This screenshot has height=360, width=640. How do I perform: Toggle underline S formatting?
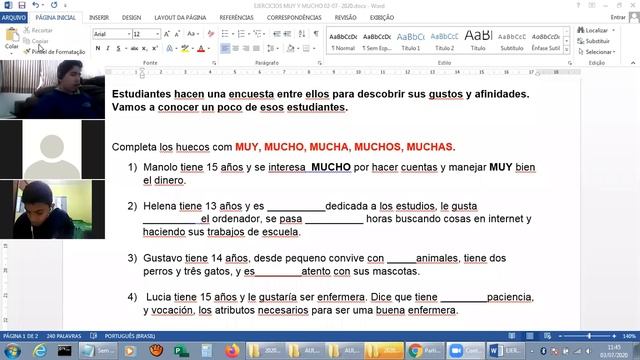(x=118, y=49)
